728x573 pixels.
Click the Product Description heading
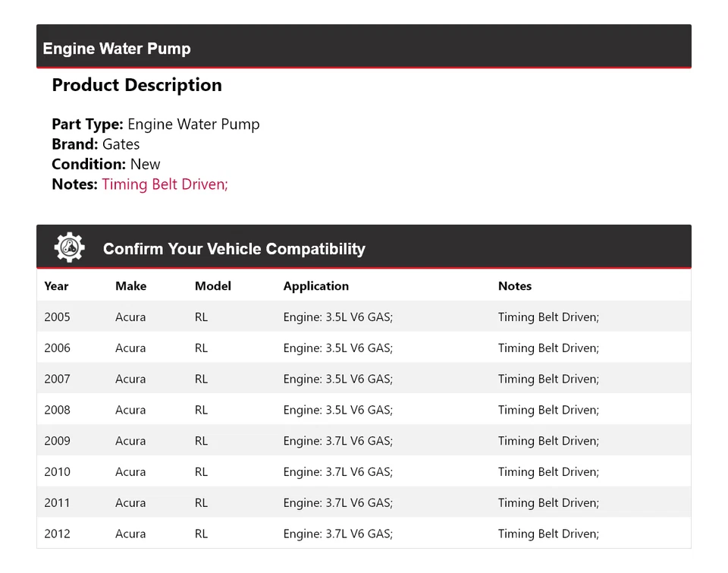pos(136,85)
